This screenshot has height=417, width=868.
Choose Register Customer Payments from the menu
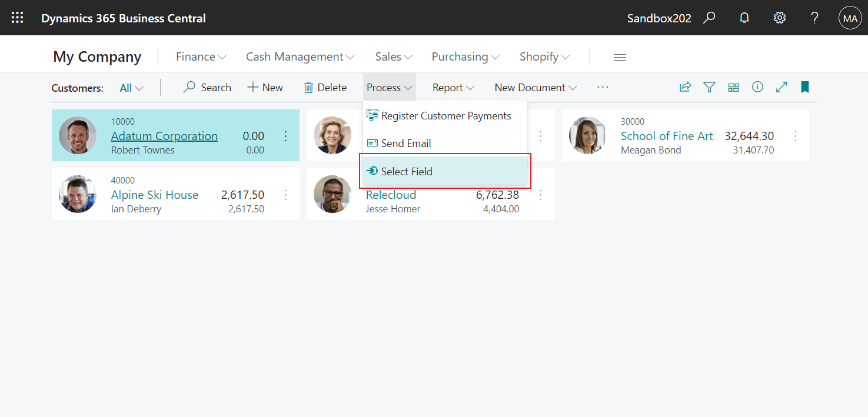446,115
